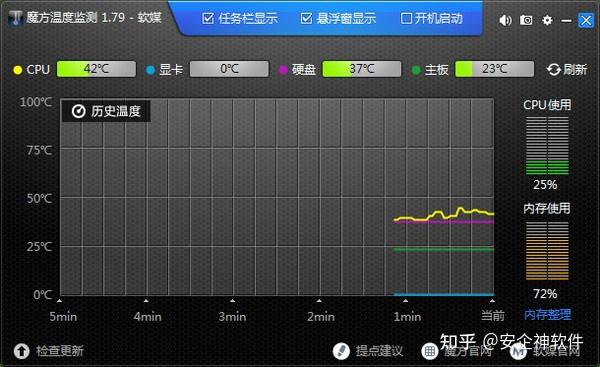Click the CPU使用 usage meter
This screenshot has height=367, width=600.
click(x=547, y=146)
